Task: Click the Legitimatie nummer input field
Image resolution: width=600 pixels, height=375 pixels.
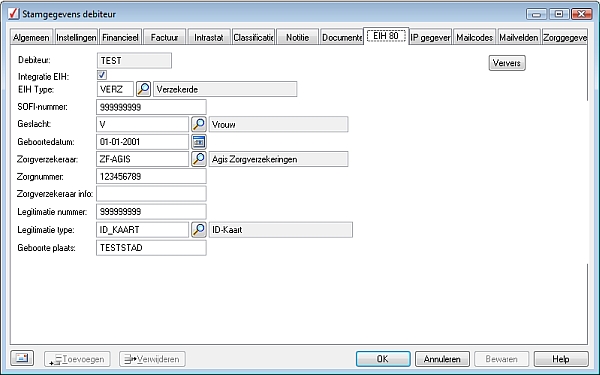Action: [151, 212]
